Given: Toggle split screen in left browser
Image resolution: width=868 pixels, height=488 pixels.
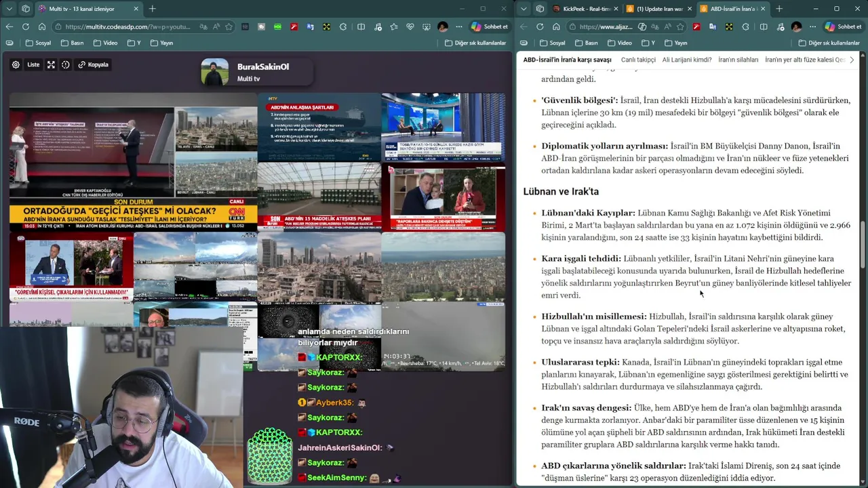Looking at the screenshot, I should point(361,26).
